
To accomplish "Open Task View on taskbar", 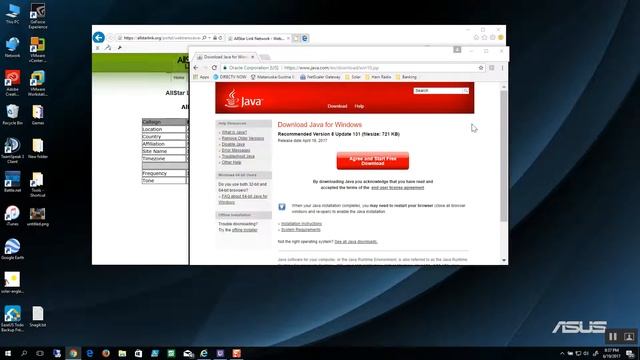I will [40, 353].
